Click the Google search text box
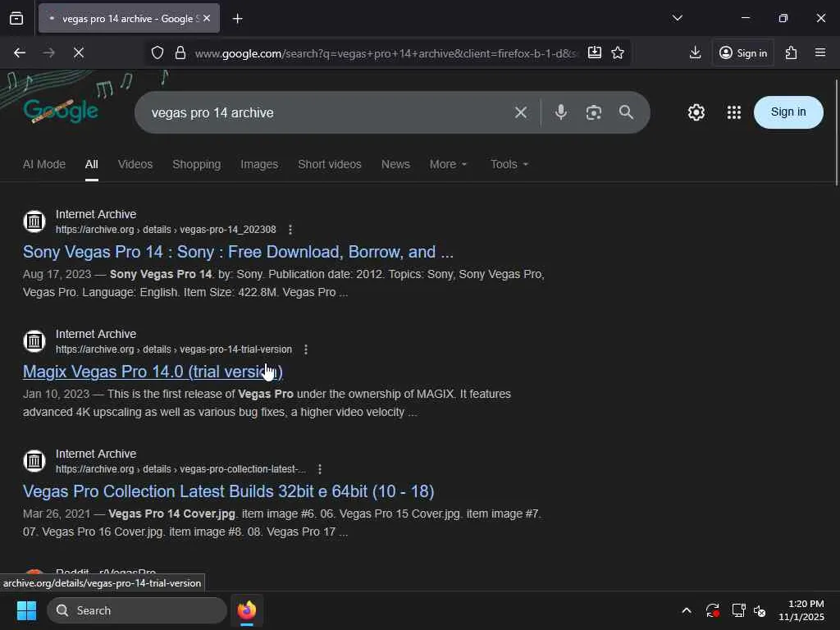This screenshot has height=630, width=840. 326,112
